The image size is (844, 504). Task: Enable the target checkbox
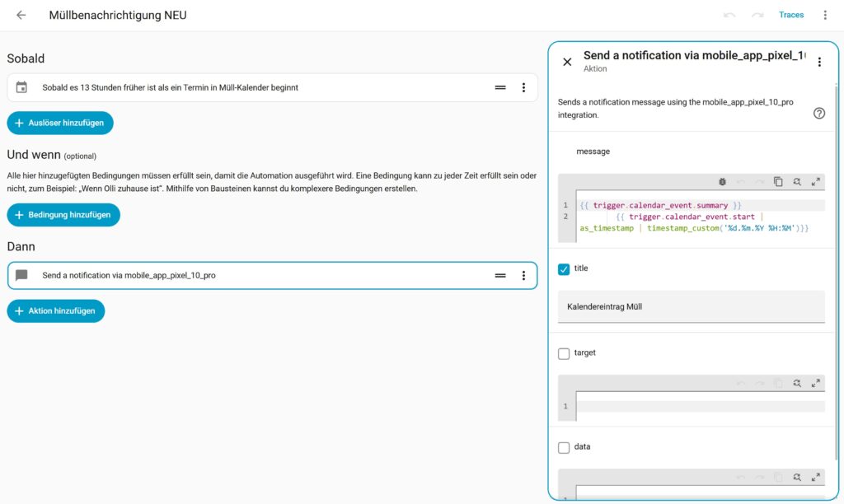564,353
